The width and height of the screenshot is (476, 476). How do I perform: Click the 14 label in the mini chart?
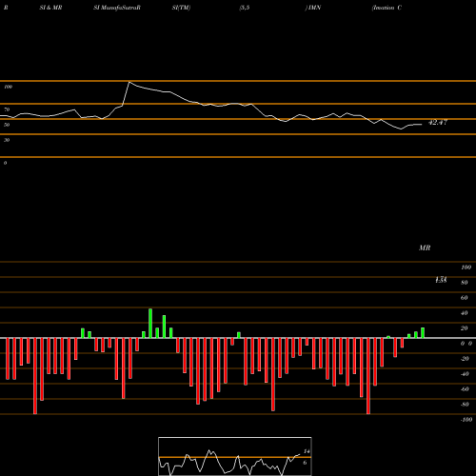click(x=307, y=451)
